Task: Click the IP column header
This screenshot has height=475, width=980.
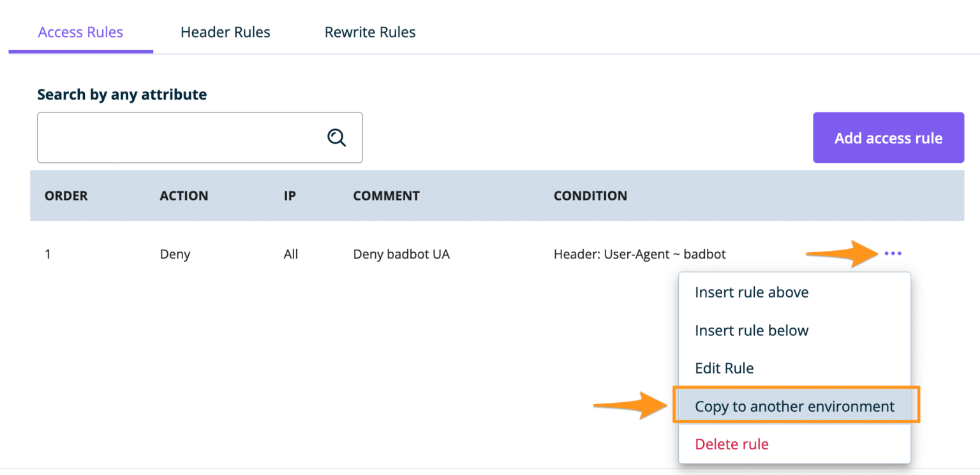Action: pyautogui.click(x=290, y=195)
